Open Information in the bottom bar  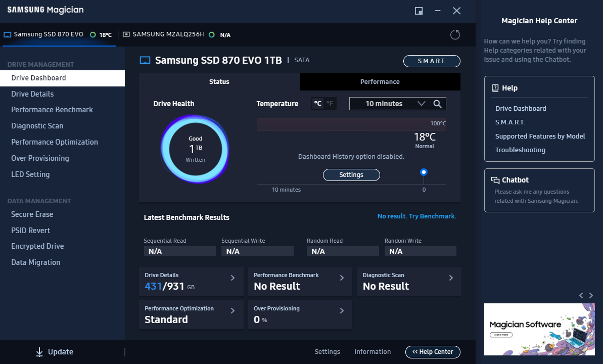coord(372,352)
